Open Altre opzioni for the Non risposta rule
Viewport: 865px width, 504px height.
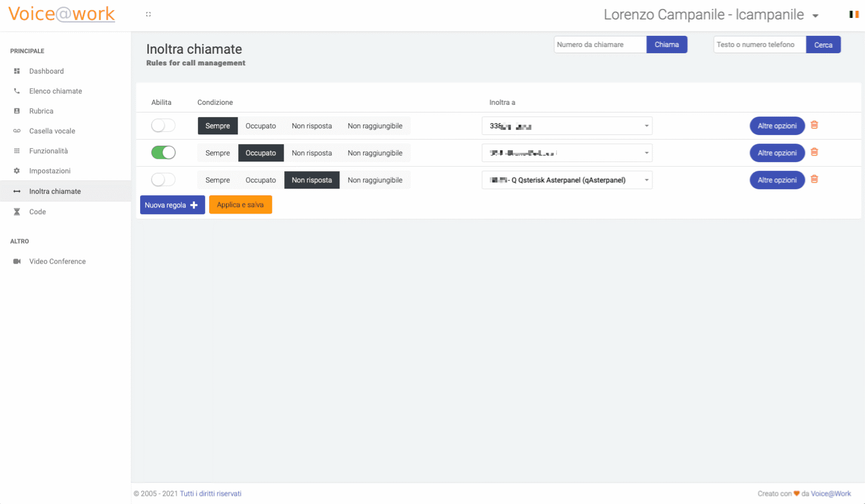pyautogui.click(x=777, y=180)
